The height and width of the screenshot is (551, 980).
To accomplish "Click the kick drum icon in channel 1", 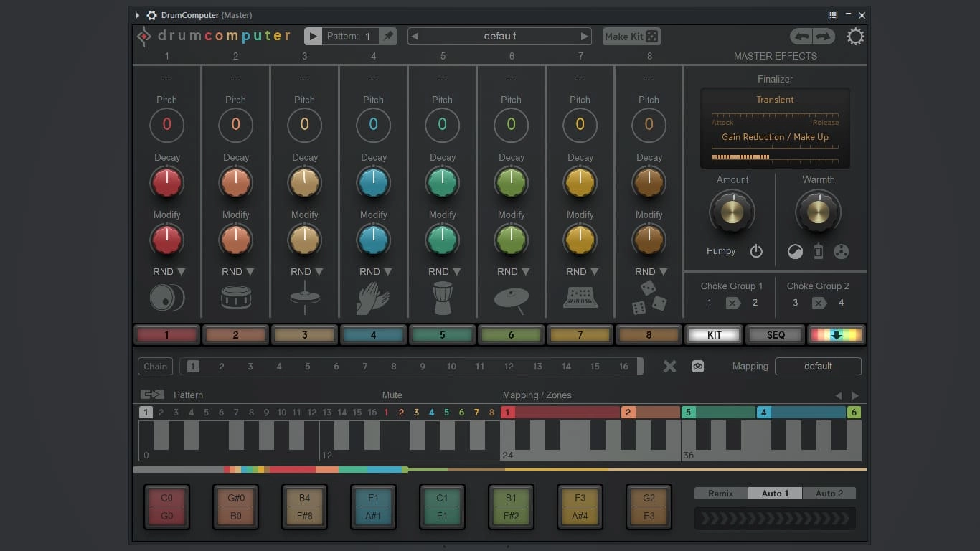I will coord(166,297).
